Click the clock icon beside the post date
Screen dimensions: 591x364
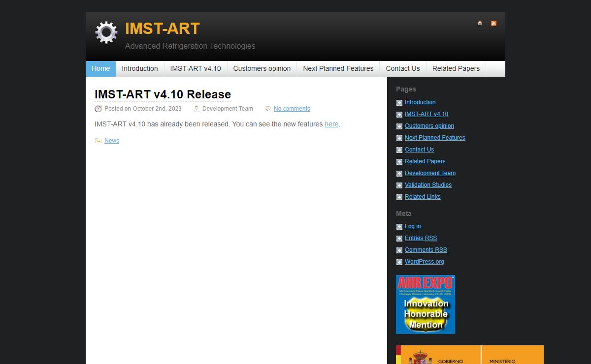(x=98, y=109)
